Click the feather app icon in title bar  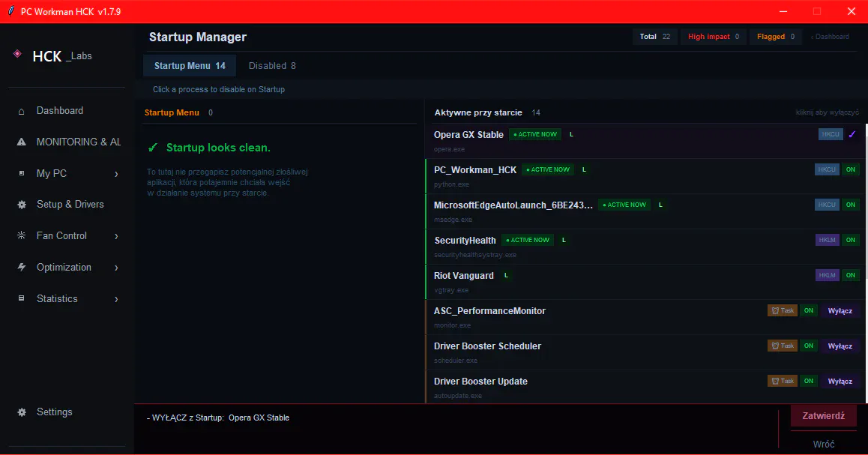click(x=10, y=10)
